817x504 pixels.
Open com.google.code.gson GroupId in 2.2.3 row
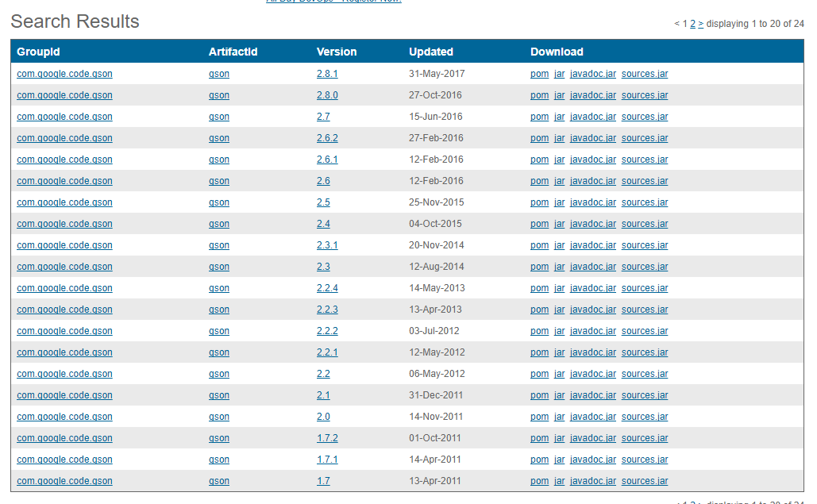coord(64,310)
